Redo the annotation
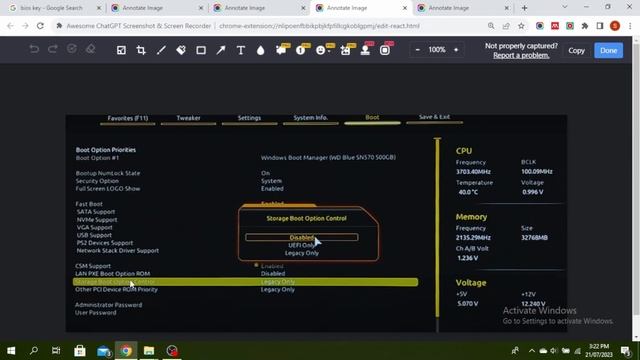Viewport: 640px width, 360px height. [53, 49]
